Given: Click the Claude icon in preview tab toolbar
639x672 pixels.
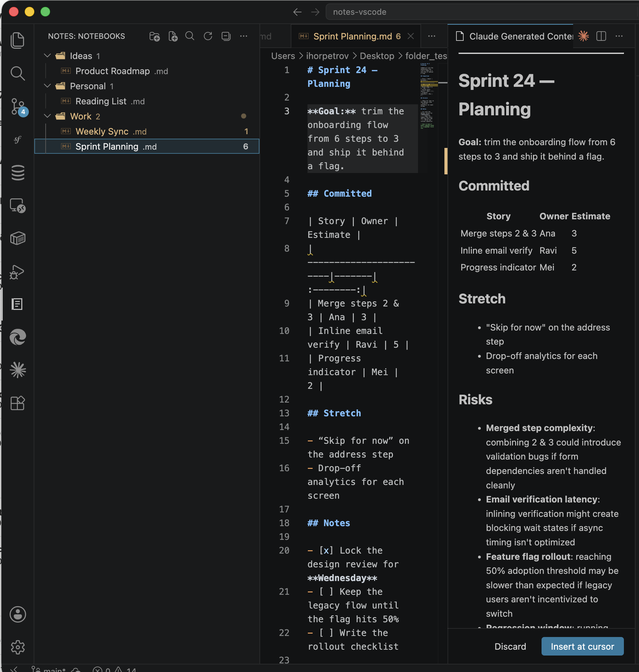Looking at the screenshot, I should [583, 36].
